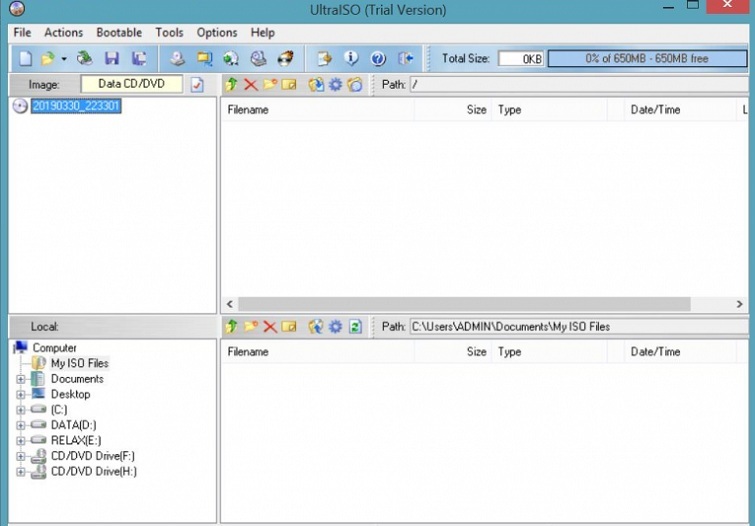Click the green refresh icon in Local toolbar
The image size is (755, 526).
point(355,327)
